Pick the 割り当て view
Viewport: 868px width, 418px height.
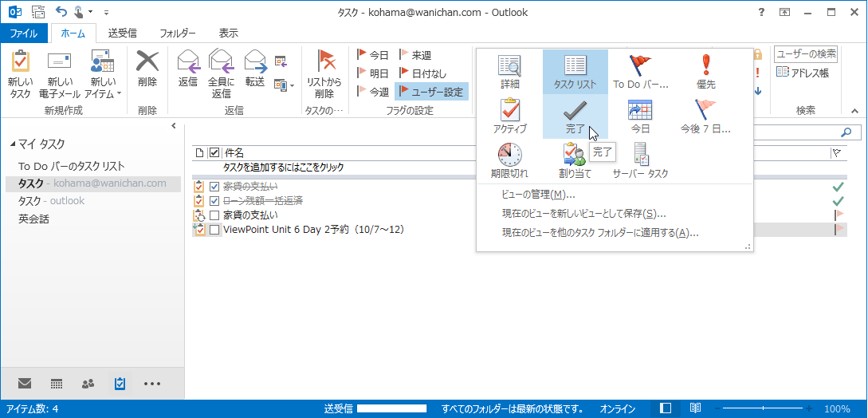(575, 161)
